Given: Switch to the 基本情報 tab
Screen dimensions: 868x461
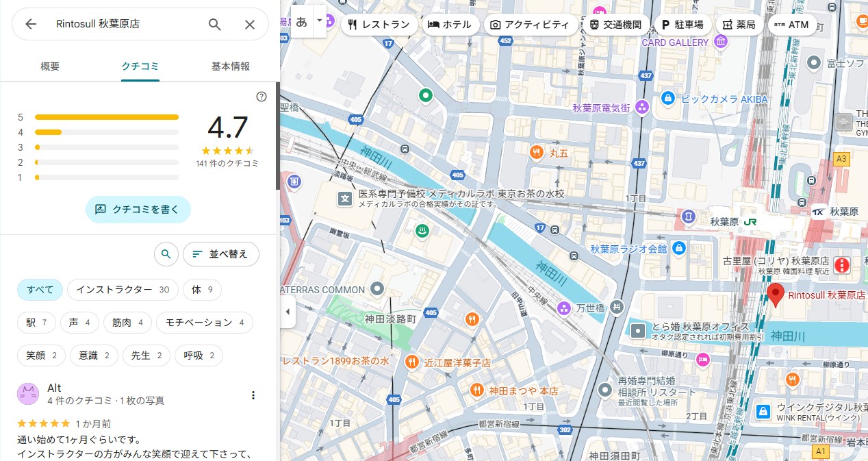Looking at the screenshot, I should tap(230, 66).
